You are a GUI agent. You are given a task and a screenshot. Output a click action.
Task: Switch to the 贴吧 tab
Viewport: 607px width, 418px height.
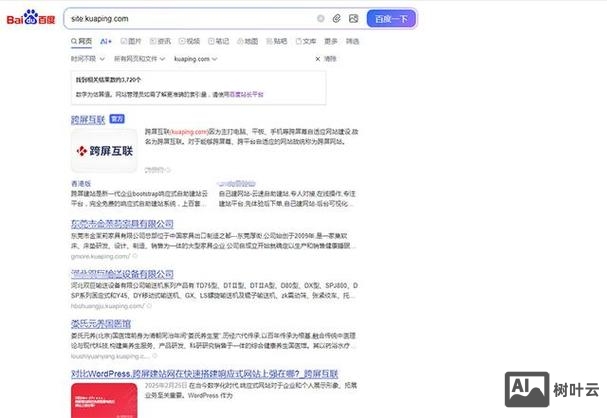(x=277, y=41)
